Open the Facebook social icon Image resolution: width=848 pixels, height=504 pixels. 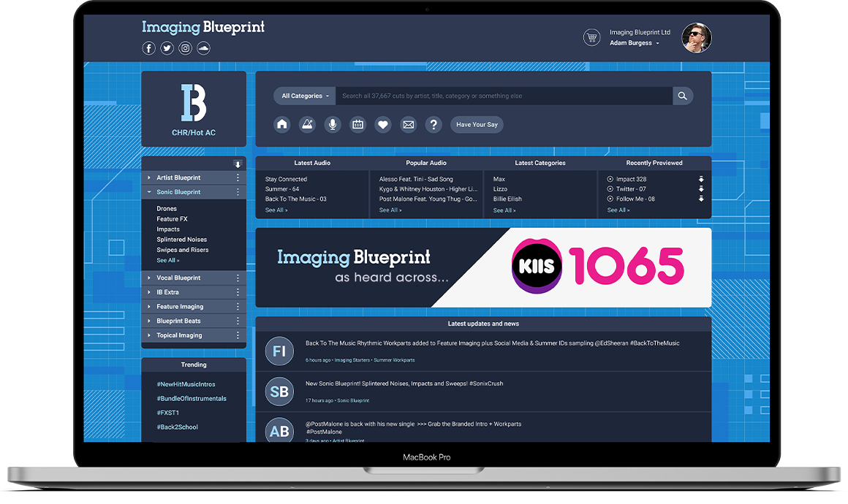(148, 48)
